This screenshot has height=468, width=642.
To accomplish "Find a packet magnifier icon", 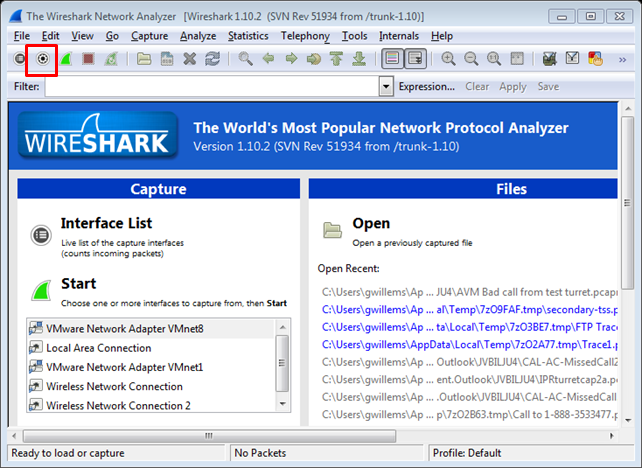I will click(245, 59).
